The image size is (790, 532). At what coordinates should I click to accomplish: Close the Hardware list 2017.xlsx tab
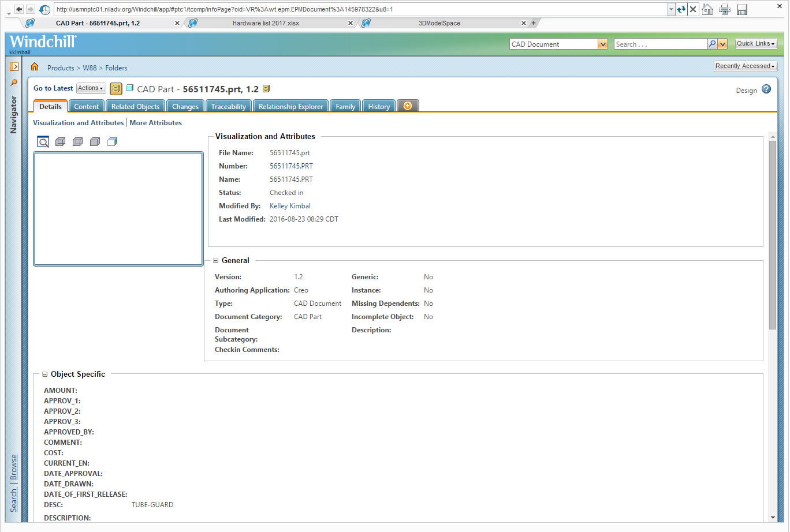pos(351,23)
